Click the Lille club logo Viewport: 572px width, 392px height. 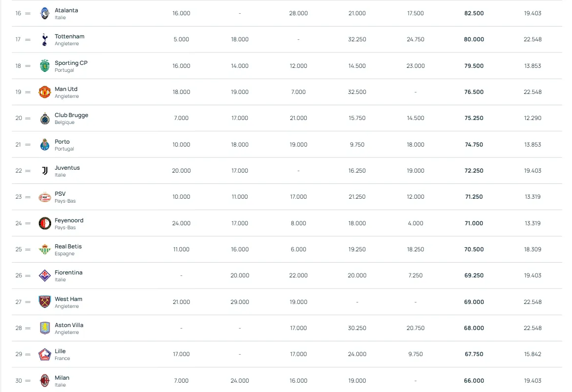click(45, 354)
